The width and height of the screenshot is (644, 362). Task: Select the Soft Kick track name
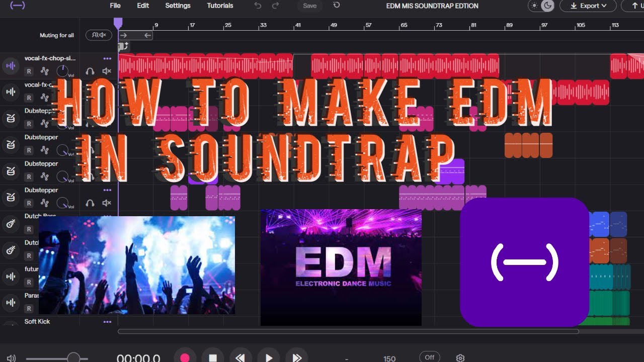pos(37,321)
